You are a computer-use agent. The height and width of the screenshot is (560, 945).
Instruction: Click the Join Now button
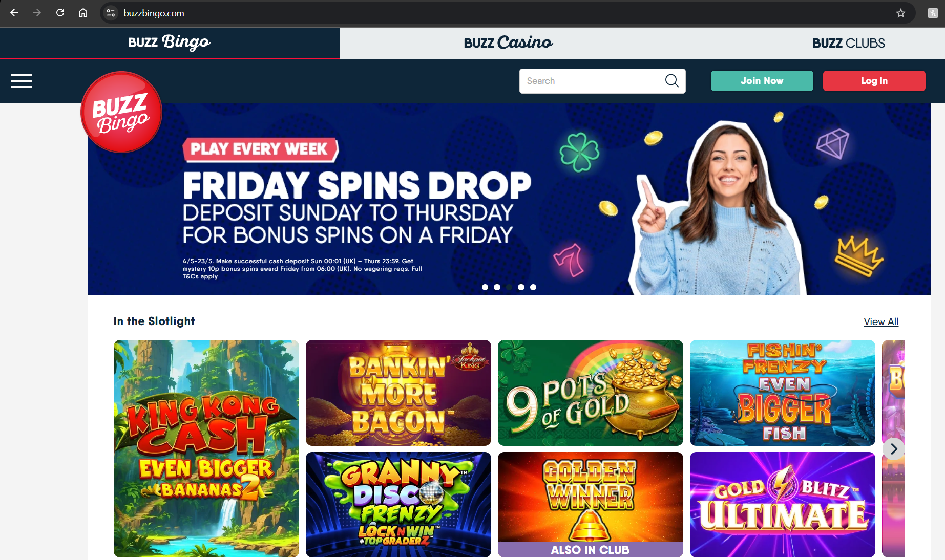tap(762, 81)
